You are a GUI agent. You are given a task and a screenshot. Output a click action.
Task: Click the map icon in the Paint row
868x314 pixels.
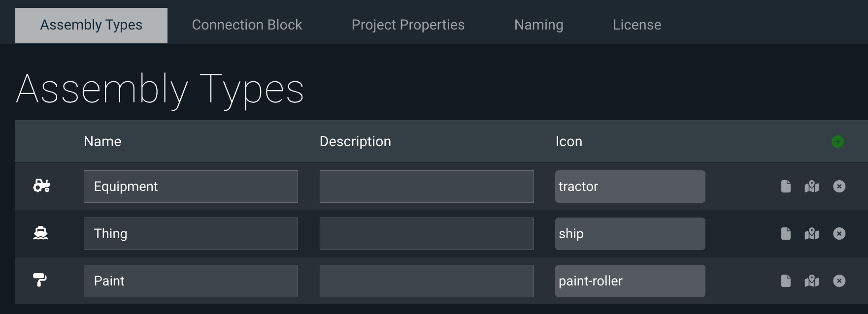812,281
